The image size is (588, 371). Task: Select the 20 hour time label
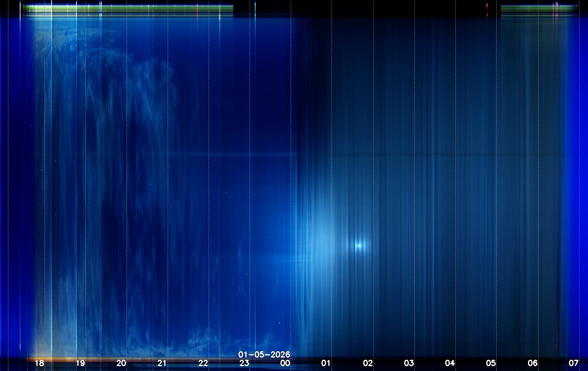pos(121,363)
